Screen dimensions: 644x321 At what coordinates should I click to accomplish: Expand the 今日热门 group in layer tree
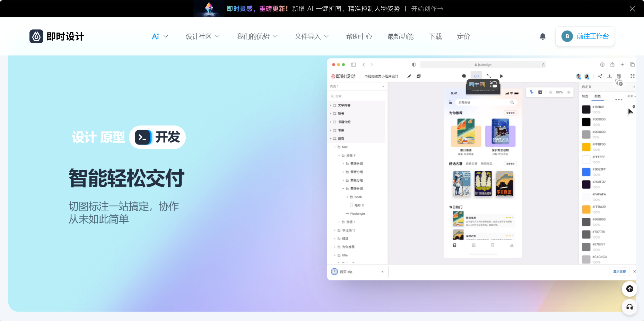click(x=335, y=230)
